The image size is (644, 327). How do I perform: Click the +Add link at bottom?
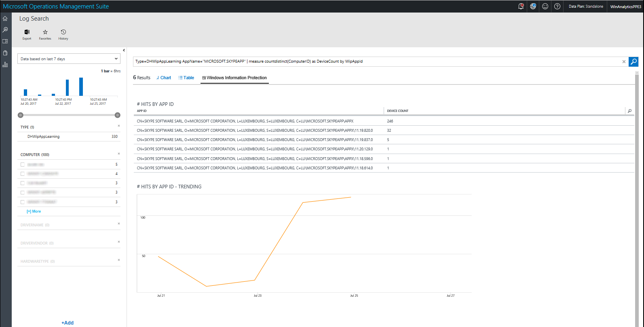pyautogui.click(x=68, y=323)
